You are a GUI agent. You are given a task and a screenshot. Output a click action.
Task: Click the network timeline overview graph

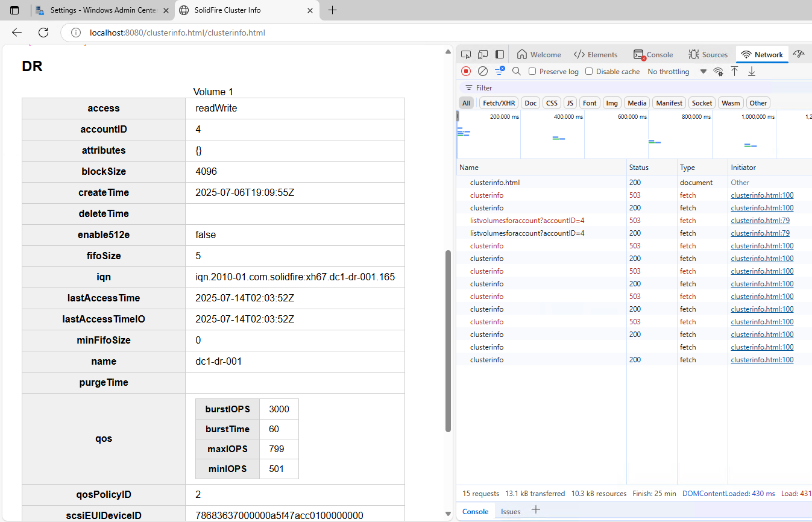coord(634,134)
